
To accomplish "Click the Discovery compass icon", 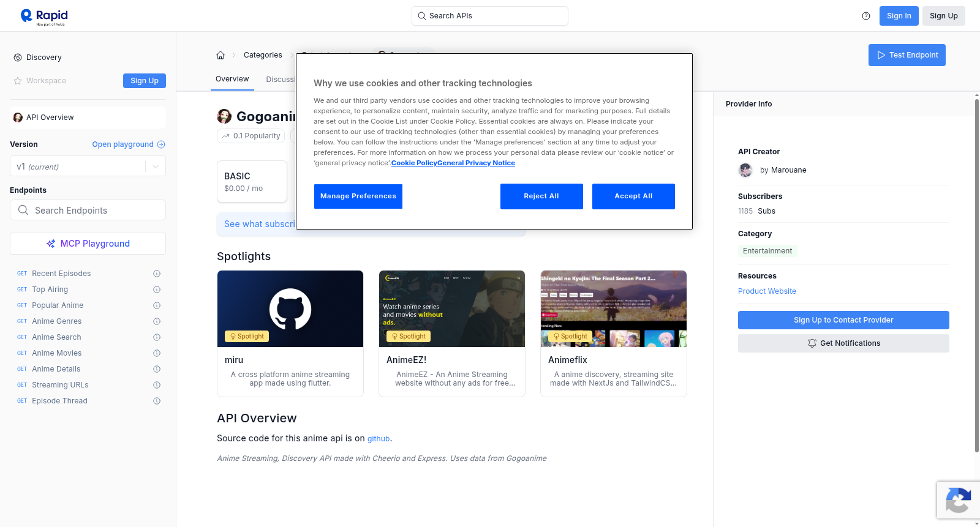I will click(x=18, y=58).
